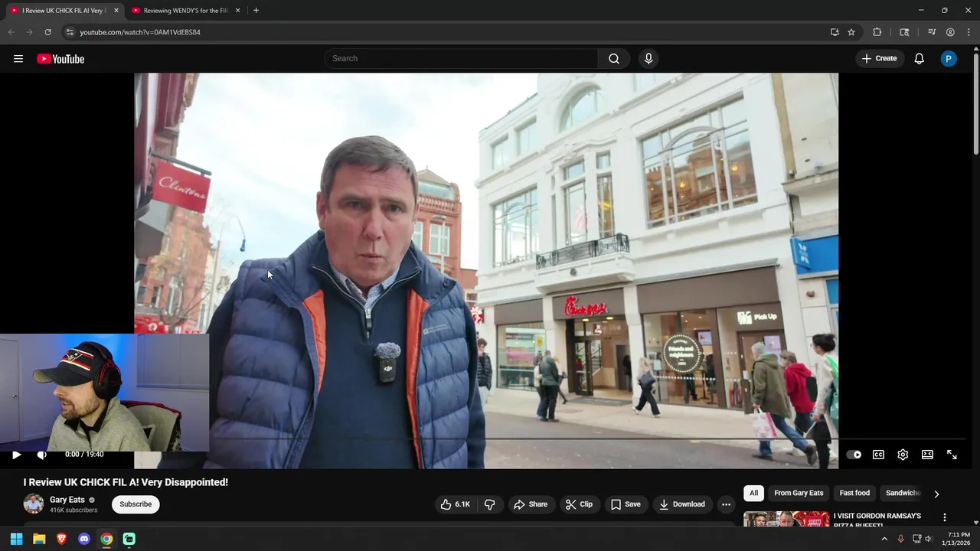Open Gary Eats channel name link

pos(67,500)
